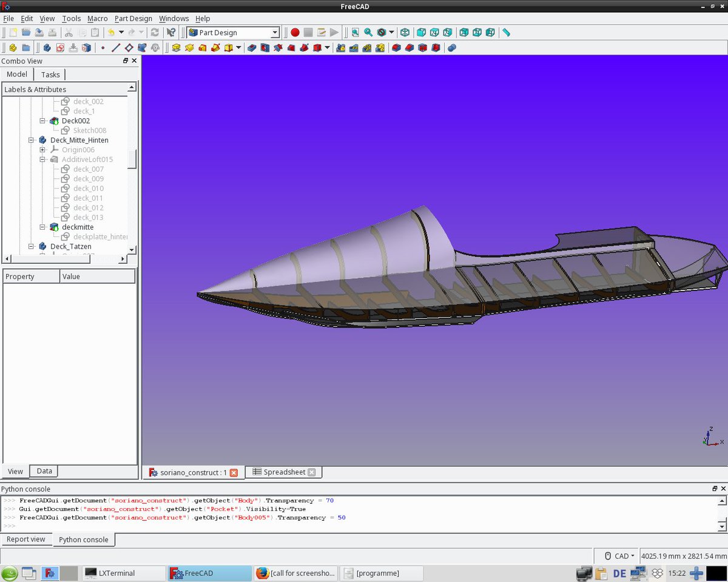Click the Measure distance ruler icon

pyautogui.click(x=506, y=32)
